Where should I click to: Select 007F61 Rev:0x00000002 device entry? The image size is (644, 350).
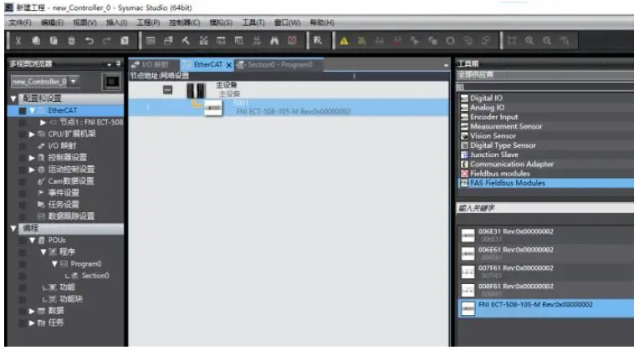coord(546,271)
